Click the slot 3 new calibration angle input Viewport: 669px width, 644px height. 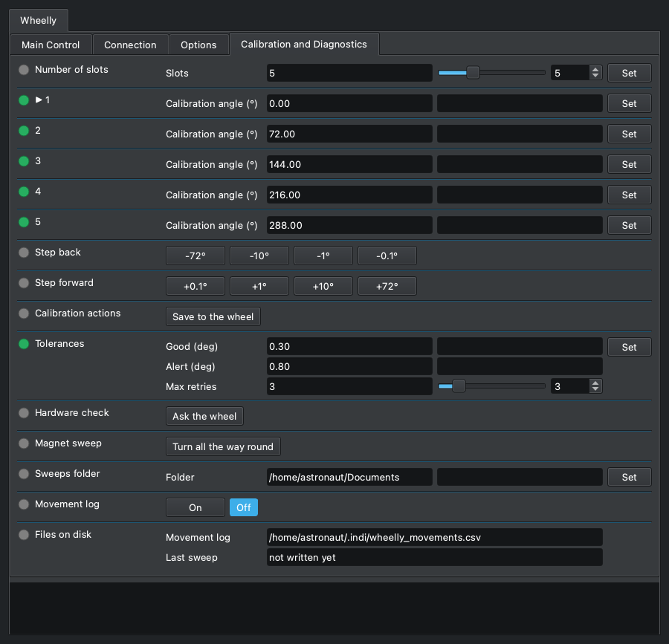[520, 164]
